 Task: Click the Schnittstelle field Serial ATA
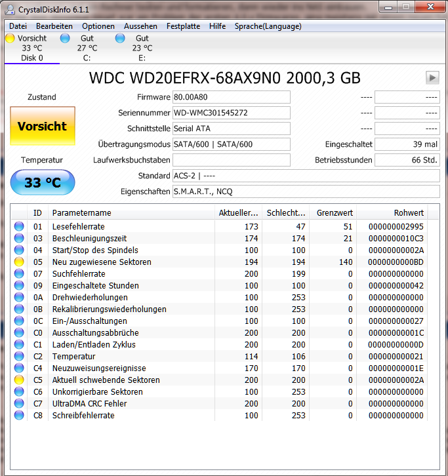pos(232,129)
